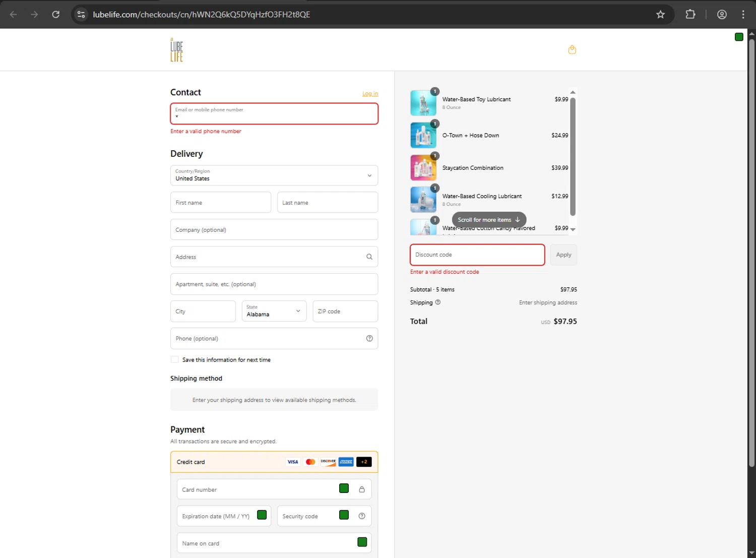Viewport: 756px width, 558px height.
Task: Click the security code help icon
Action: [x=362, y=516]
